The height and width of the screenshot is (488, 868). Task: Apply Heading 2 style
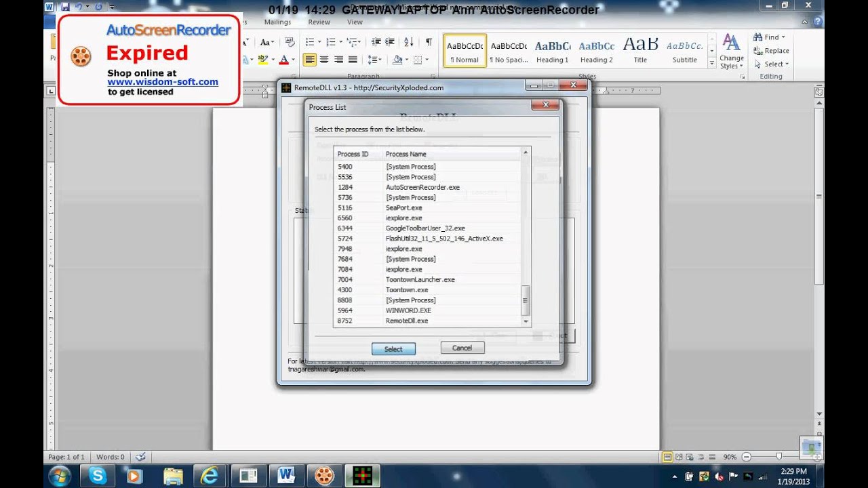pos(597,51)
